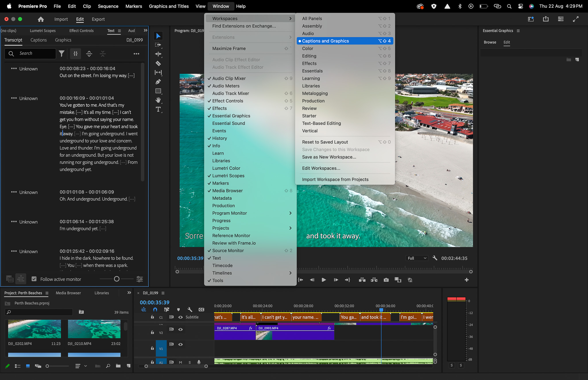The width and height of the screenshot is (588, 380).
Task: Open Essential Graphics panel menu
Action: click(x=518, y=31)
